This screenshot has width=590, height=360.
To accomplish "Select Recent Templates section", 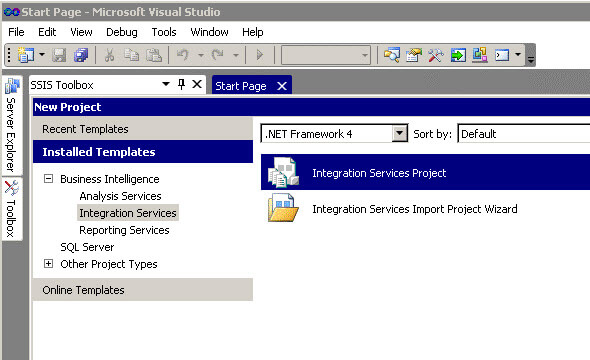I will tap(143, 129).
